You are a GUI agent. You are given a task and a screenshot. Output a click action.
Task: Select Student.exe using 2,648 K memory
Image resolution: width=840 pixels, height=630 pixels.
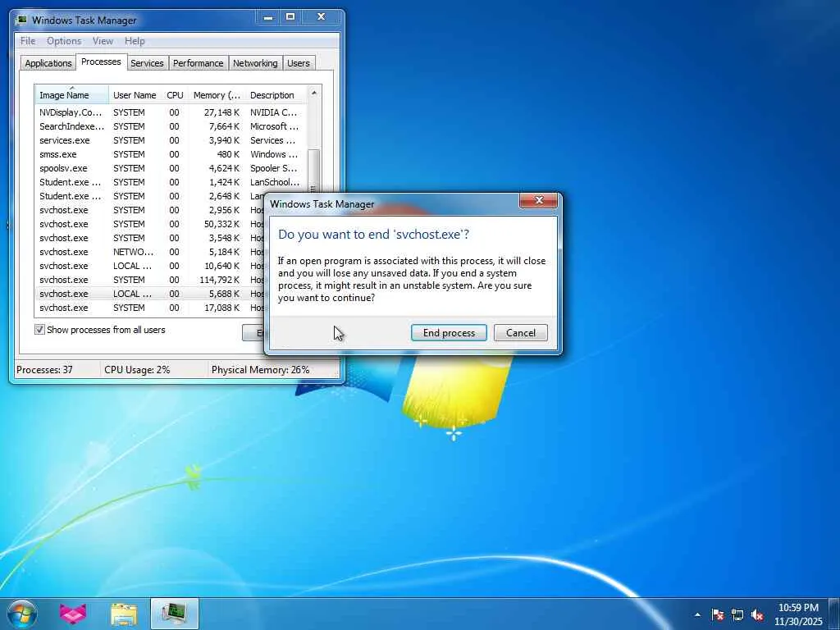pos(150,196)
